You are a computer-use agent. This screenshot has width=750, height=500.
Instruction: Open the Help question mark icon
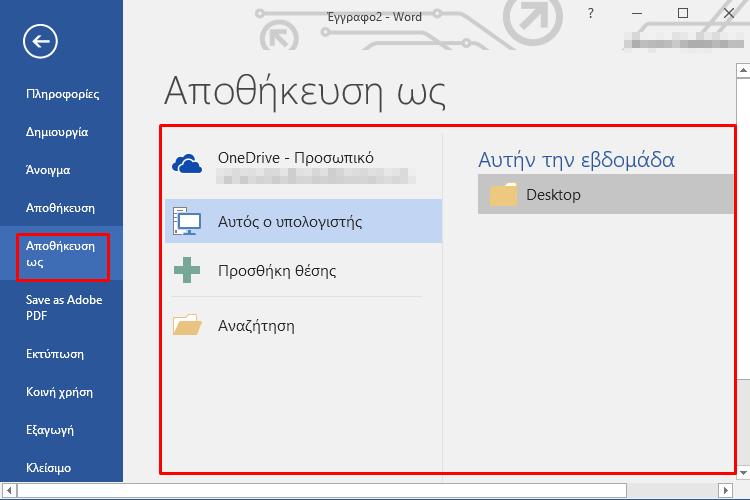[591, 14]
